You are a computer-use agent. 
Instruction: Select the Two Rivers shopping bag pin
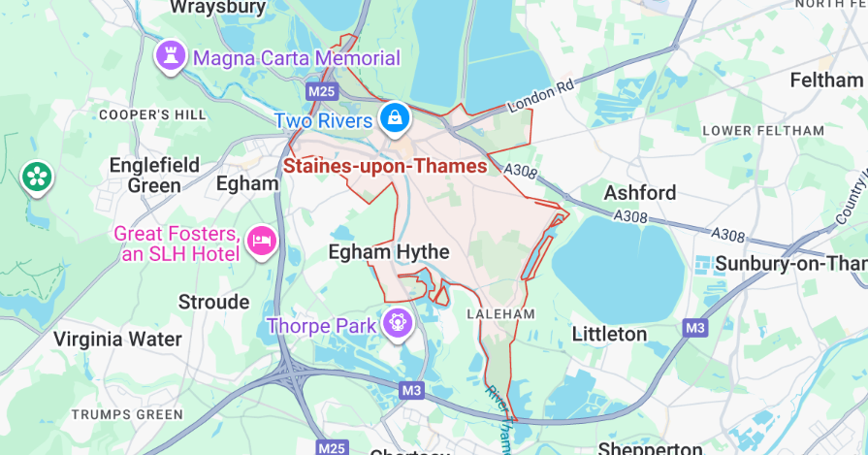395,119
